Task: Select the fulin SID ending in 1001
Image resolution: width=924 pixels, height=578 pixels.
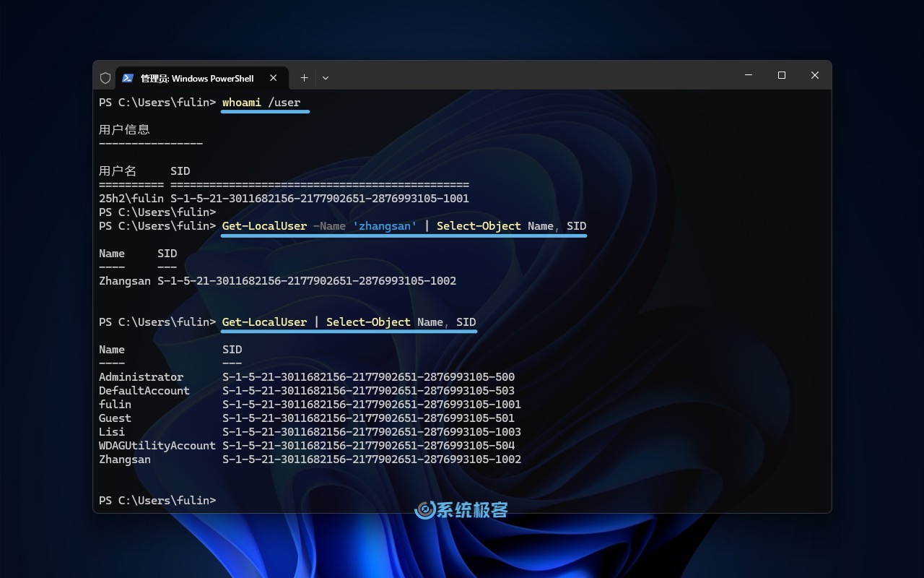Action: pos(372,404)
